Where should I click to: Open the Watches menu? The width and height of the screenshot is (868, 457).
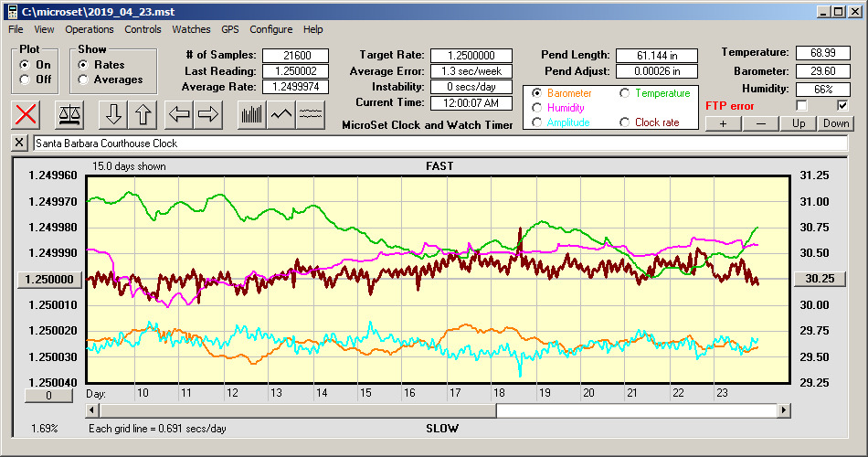(x=191, y=29)
